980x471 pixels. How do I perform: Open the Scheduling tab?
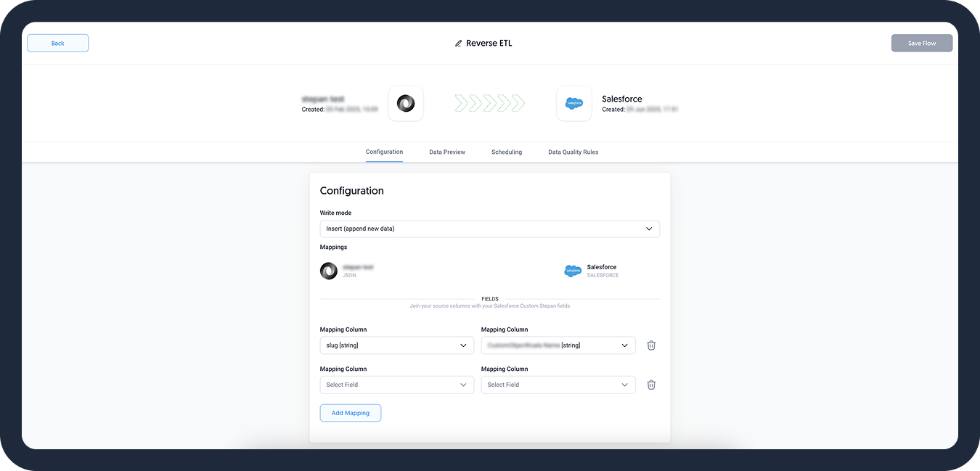click(x=507, y=152)
